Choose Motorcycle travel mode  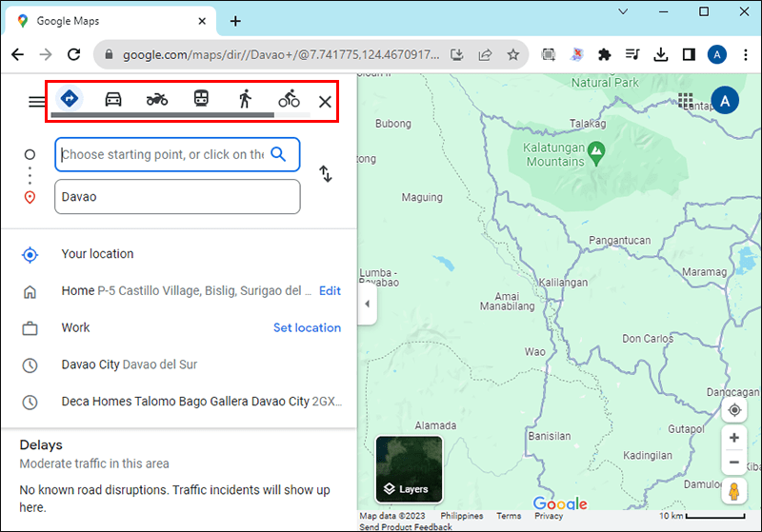pyautogui.click(x=157, y=99)
